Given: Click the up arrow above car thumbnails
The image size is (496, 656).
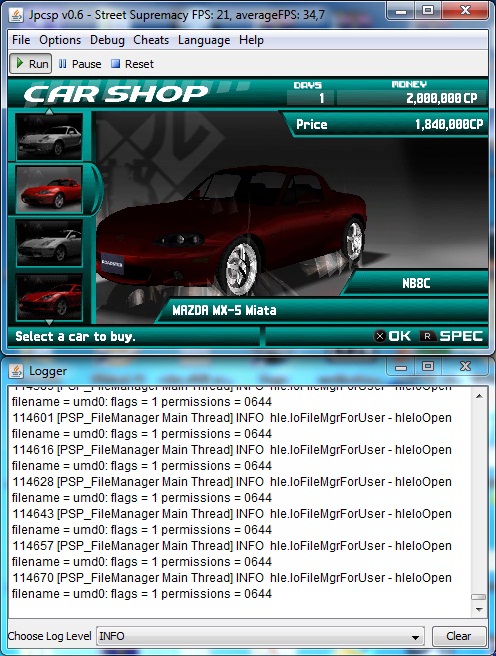Looking at the screenshot, I should [49, 112].
